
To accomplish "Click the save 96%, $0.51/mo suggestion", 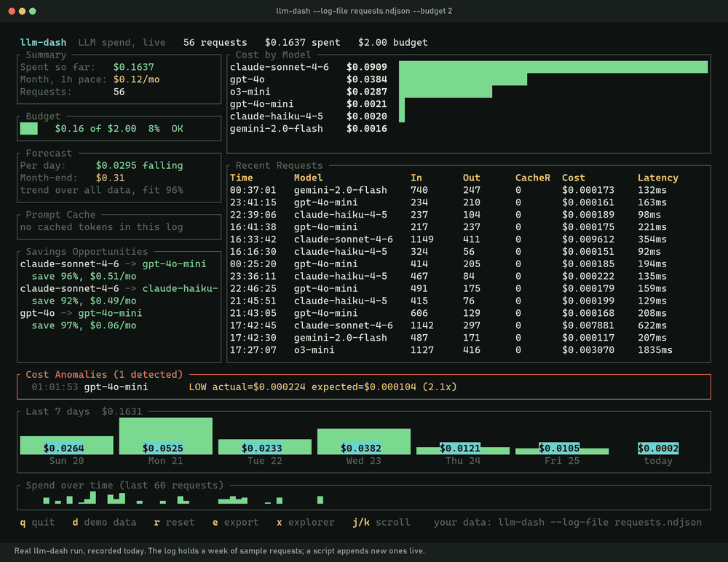I will click(x=84, y=277).
